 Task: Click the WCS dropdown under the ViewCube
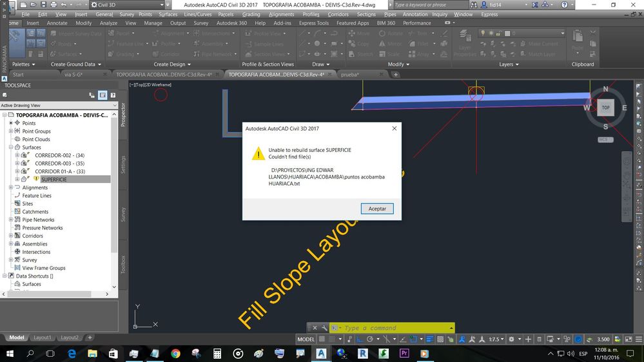tap(605, 140)
